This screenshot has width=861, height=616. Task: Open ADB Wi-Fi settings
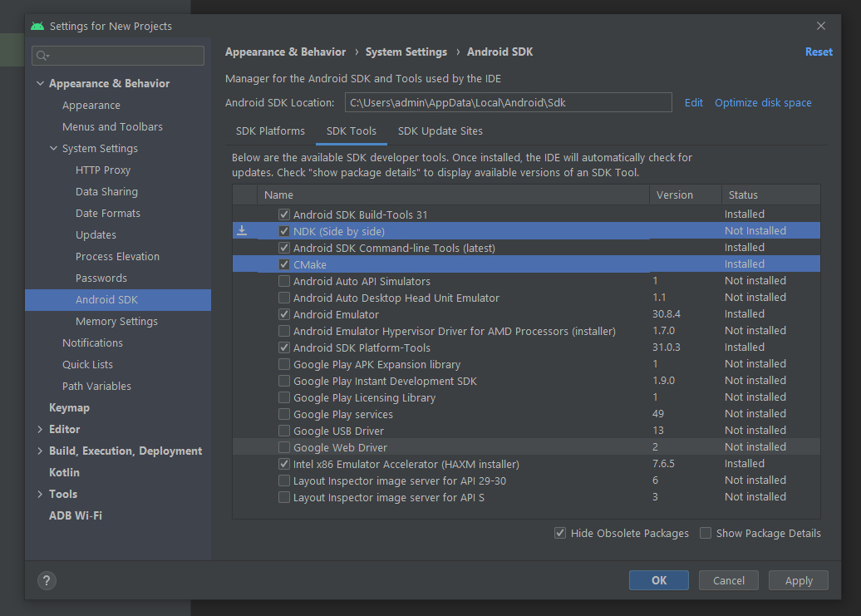pos(76,515)
